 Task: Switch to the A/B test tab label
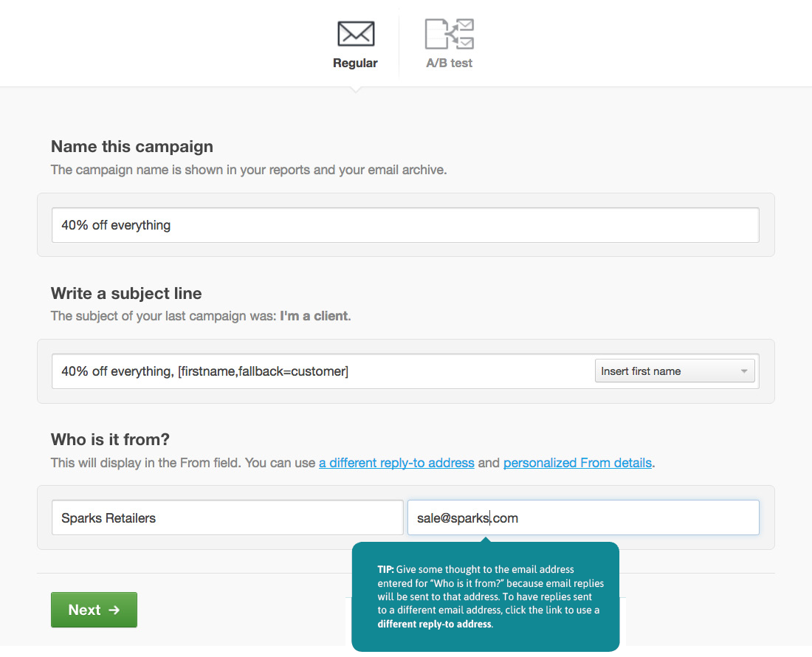(x=449, y=63)
